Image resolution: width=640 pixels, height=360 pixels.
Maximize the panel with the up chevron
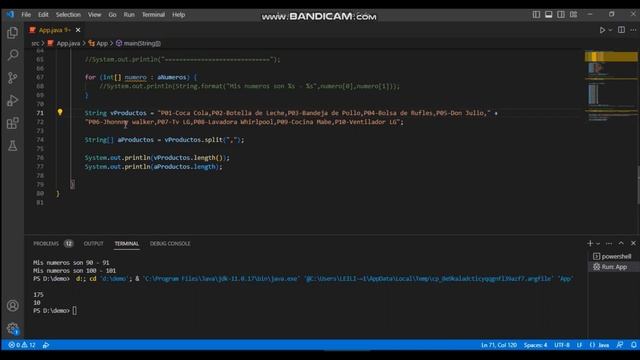point(621,243)
